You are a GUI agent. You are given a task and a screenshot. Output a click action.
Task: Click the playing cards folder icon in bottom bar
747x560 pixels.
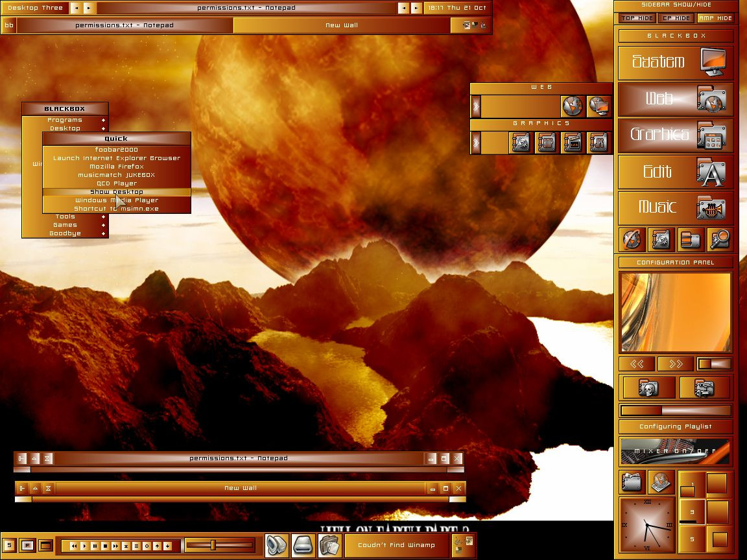329,545
